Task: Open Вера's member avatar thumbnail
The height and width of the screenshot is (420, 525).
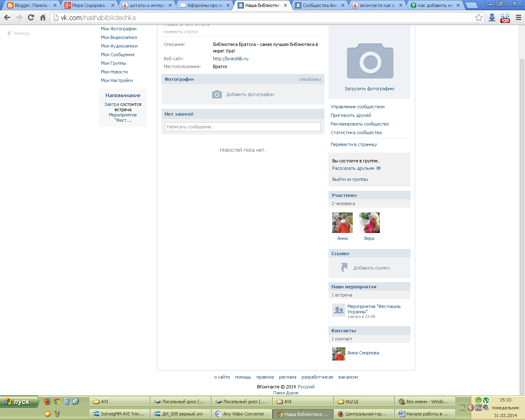Action: [x=370, y=223]
